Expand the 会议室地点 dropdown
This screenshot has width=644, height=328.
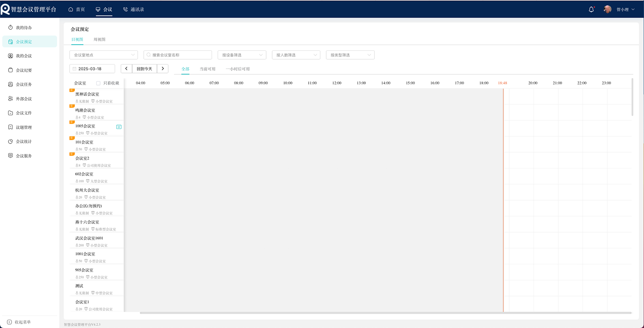pos(103,55)
